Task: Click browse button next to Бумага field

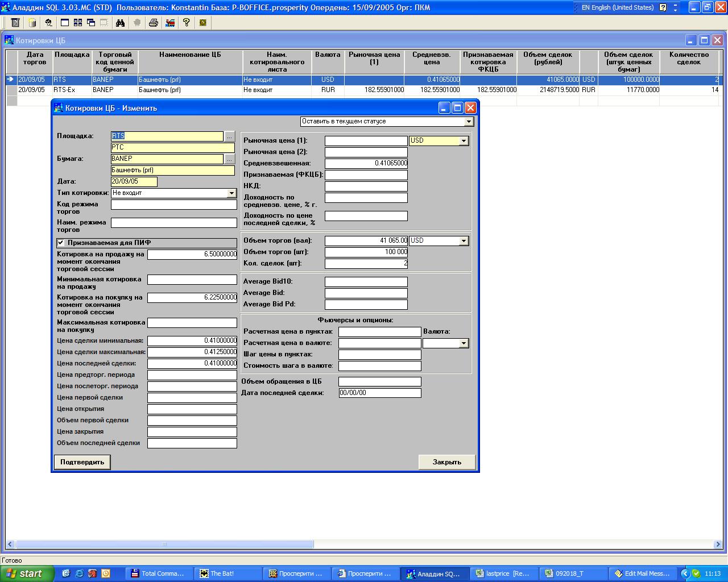Action: (229, 159)
